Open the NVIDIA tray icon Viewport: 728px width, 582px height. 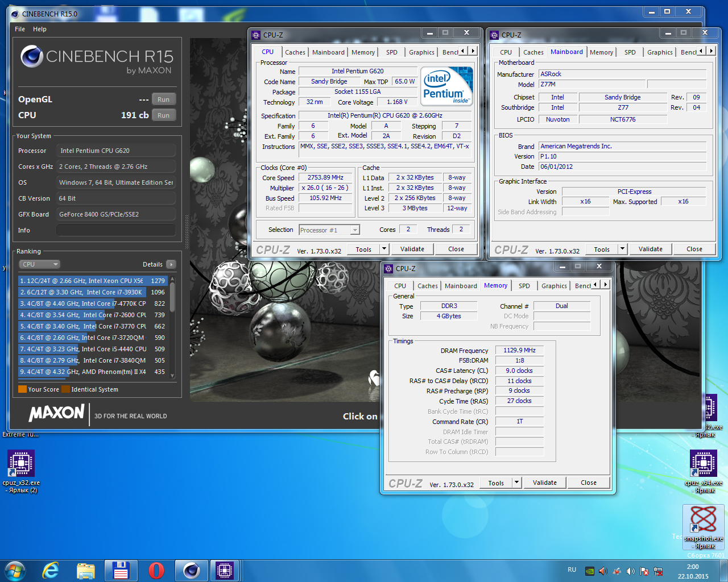[x=590, y=571]
